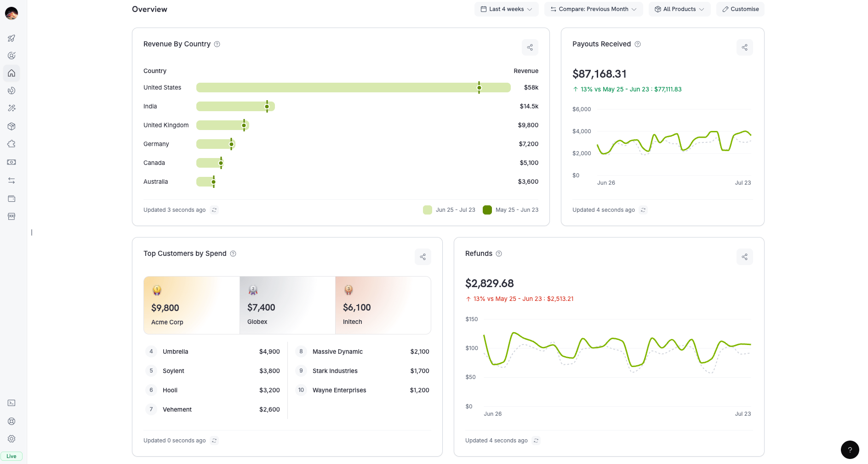Select the Acme Corp top customer card

pos(192,305)
